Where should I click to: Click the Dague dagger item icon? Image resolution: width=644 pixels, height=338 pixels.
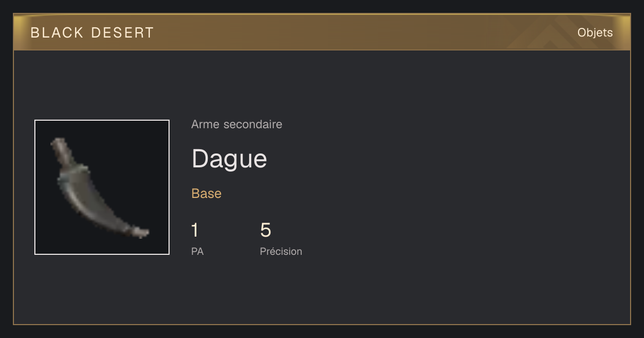(102, 187)
